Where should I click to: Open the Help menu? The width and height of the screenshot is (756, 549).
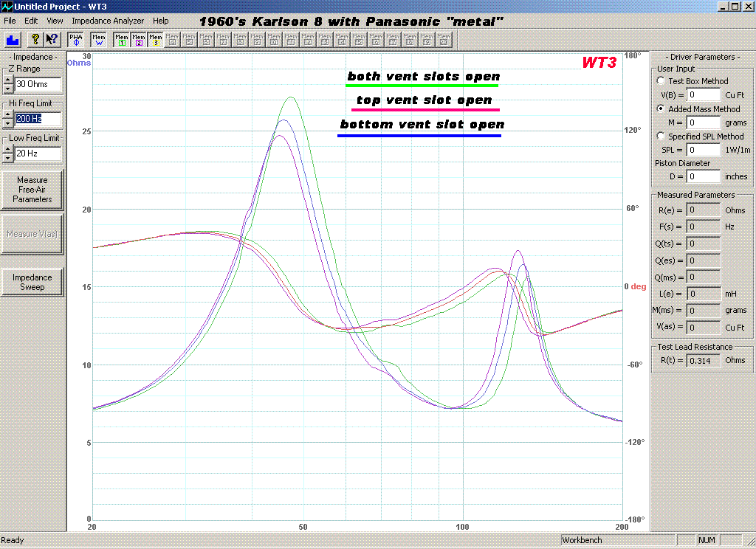pyautogui.click(x=160, y=21)
